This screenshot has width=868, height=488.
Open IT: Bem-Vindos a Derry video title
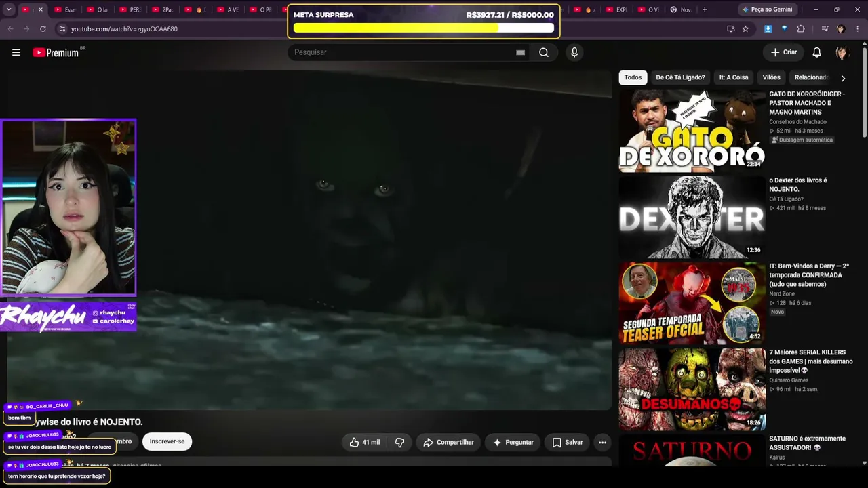pos(809,275)
